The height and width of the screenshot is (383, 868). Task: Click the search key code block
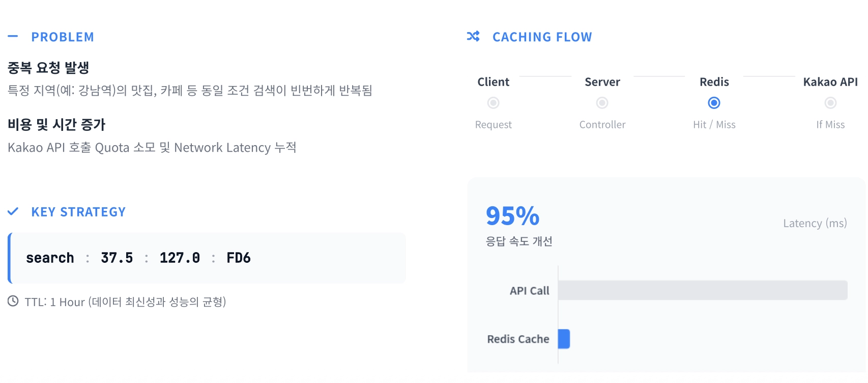pos(208,258)
